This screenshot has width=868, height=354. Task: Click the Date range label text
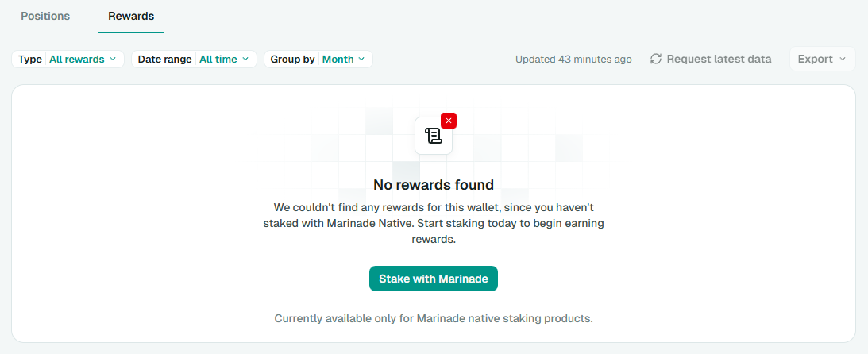click(164, 59)
